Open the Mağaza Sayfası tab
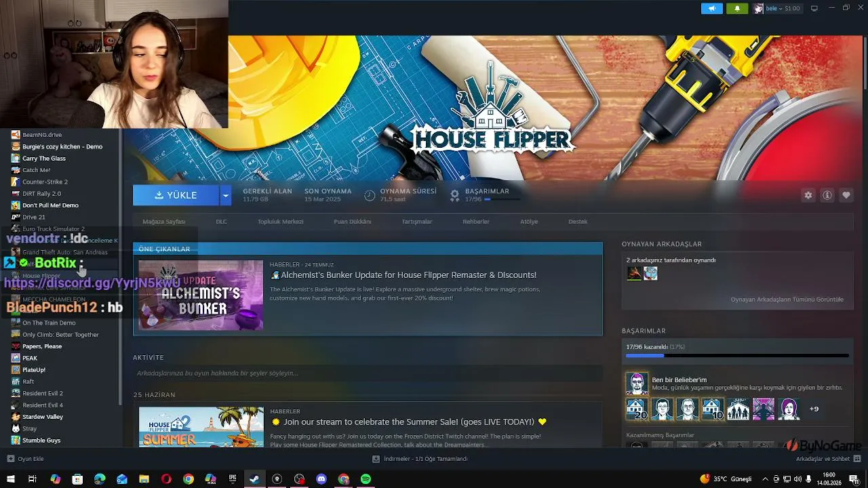Image resolution: width=868 pixels, height=488 pixels. (164, 222)
